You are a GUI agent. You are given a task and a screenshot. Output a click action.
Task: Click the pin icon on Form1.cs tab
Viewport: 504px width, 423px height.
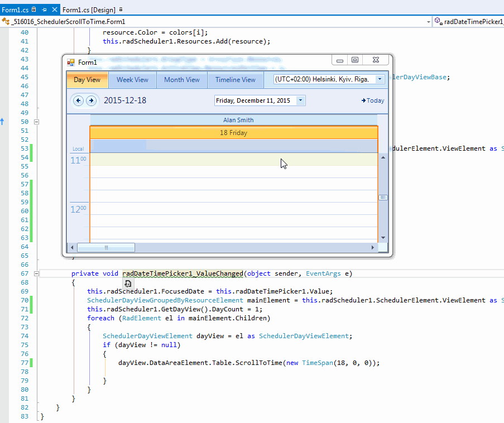pyautogui.click(x=44, y=10)
